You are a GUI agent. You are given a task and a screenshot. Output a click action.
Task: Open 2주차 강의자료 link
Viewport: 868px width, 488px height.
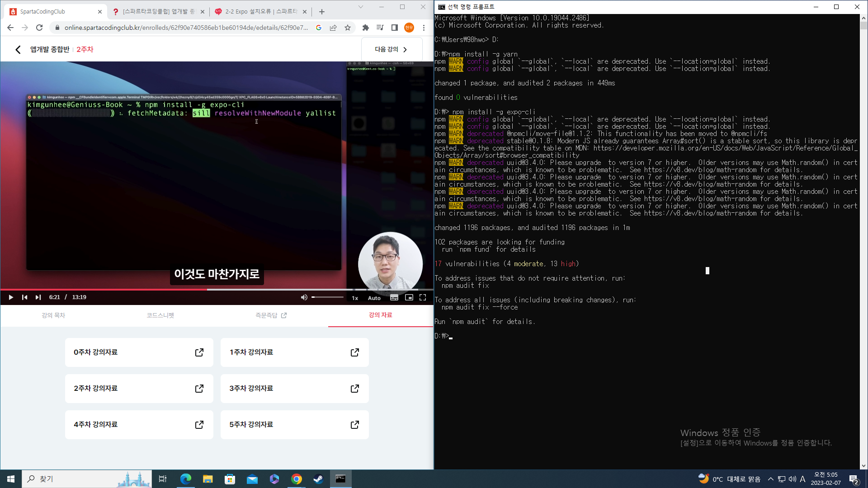click(139, 389)
